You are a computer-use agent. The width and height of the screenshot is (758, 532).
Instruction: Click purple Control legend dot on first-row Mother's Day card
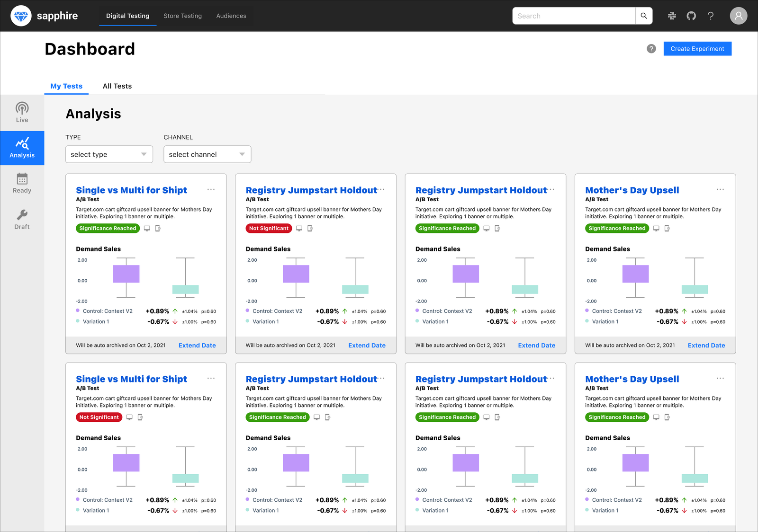pos(587,310)
